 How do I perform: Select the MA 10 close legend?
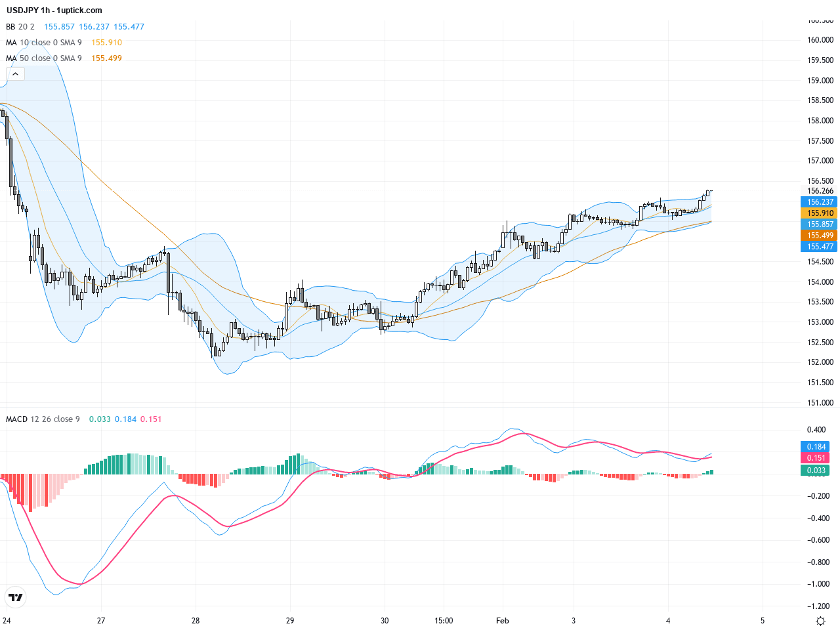[x=44, y=43]
